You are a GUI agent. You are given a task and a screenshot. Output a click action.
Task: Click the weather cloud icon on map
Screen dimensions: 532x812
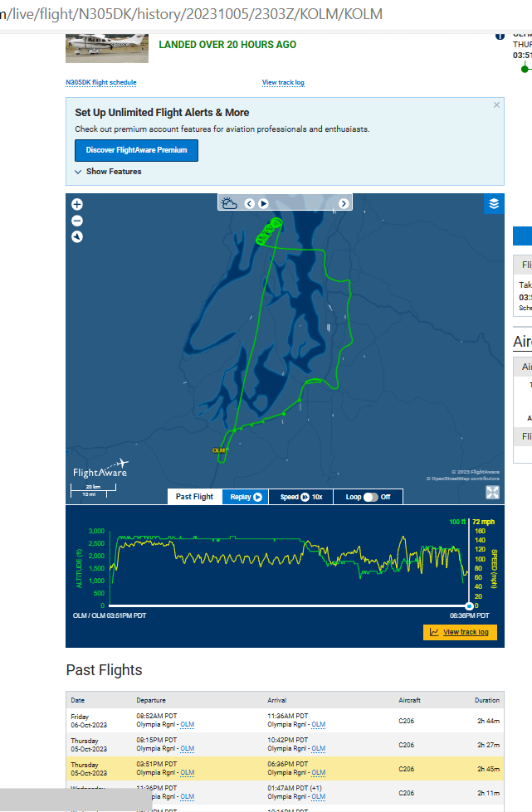[229, 203]
